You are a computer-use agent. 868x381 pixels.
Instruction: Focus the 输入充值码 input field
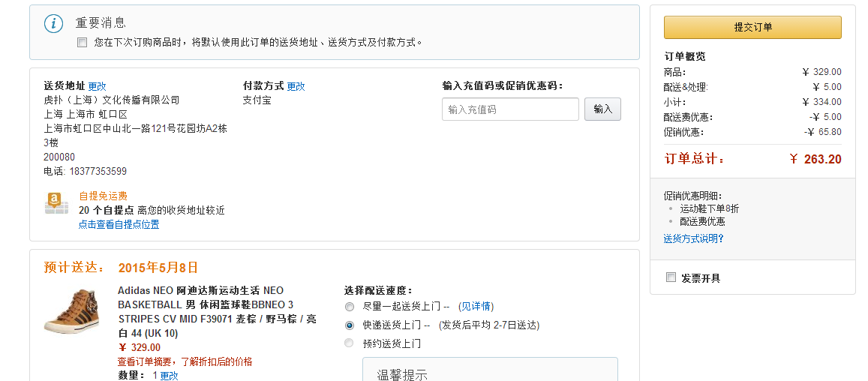point(510,109)
